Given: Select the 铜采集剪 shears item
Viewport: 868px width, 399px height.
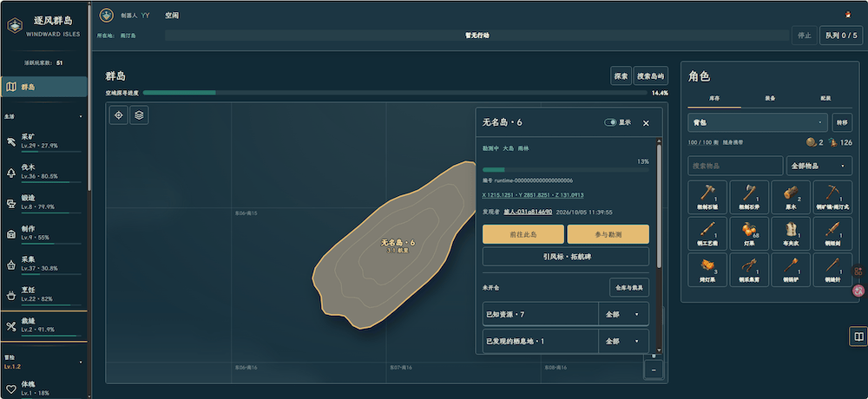Looking at the screenshot, I should [749, 270].
